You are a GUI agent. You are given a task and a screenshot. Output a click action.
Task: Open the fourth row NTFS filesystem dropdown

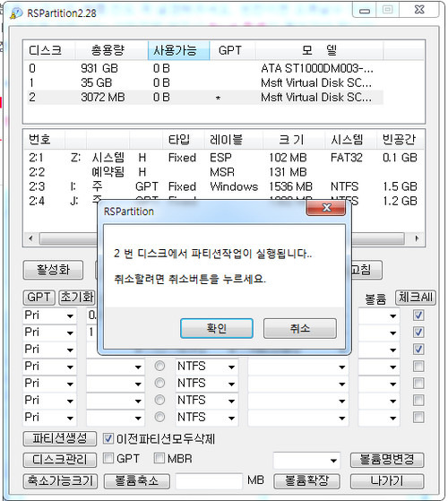[x=231, y=367]
